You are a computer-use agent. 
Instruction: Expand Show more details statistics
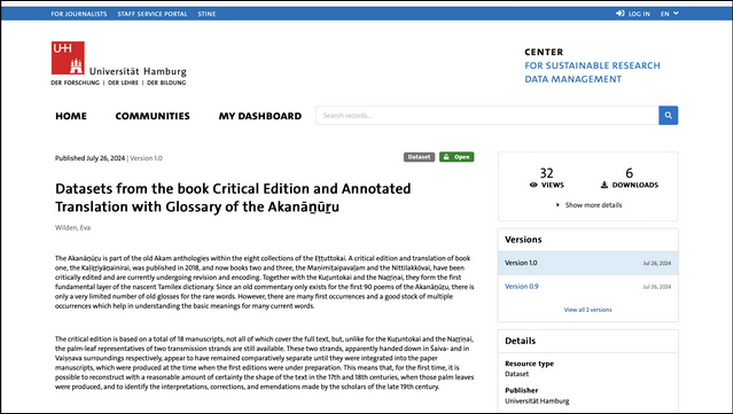(x=588, y=204)
